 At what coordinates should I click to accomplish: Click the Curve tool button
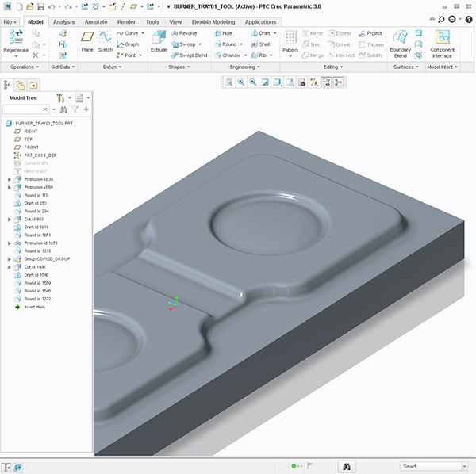point(128,33)
